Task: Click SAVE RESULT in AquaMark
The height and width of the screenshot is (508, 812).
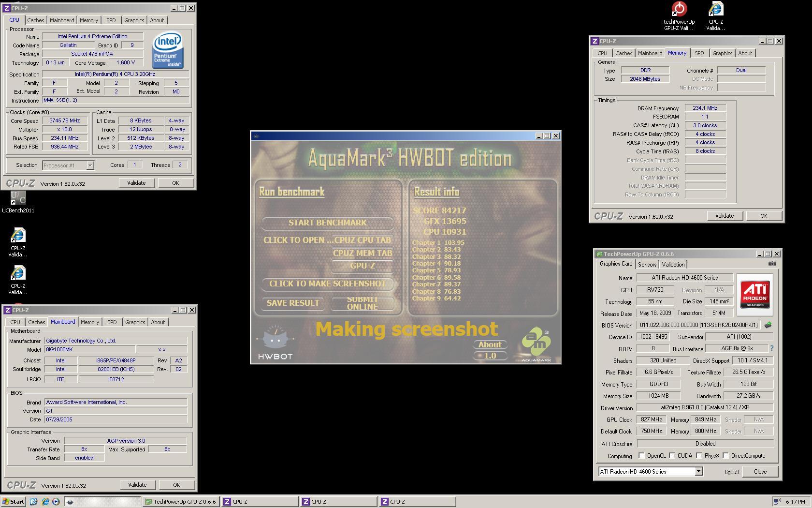Action: (293, 303)
